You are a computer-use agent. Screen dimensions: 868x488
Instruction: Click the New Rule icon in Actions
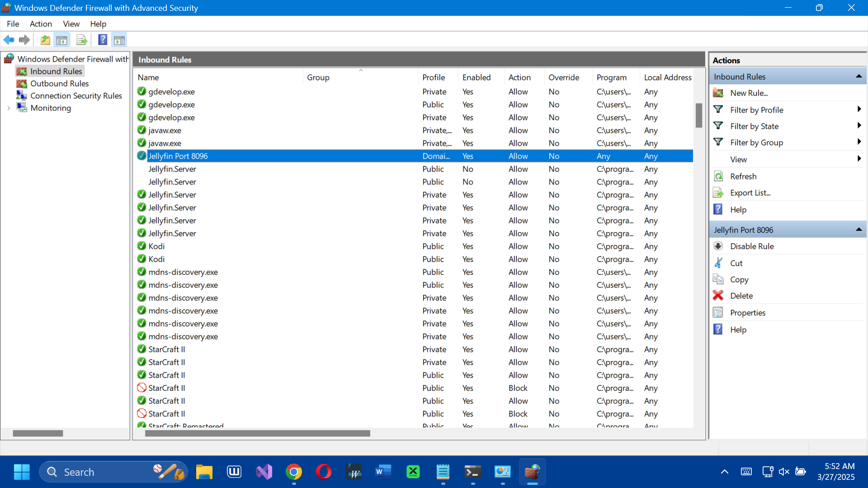click(718, 93)
